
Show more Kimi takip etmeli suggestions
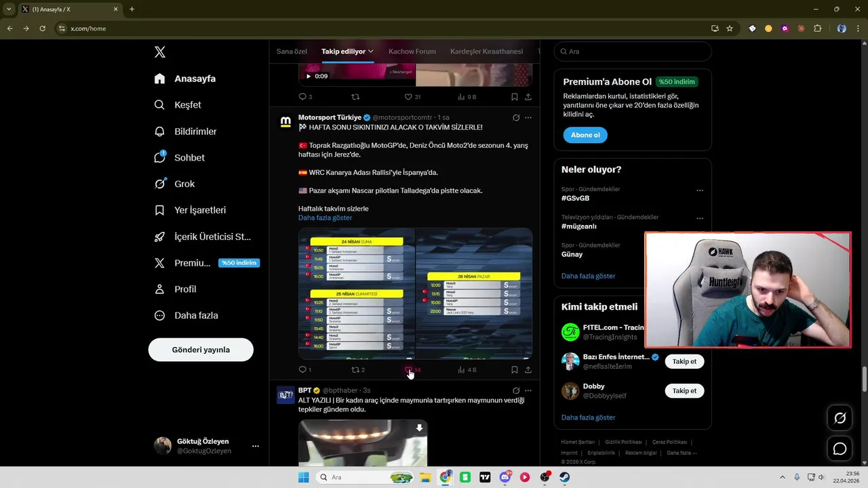(x=588, y=418)
